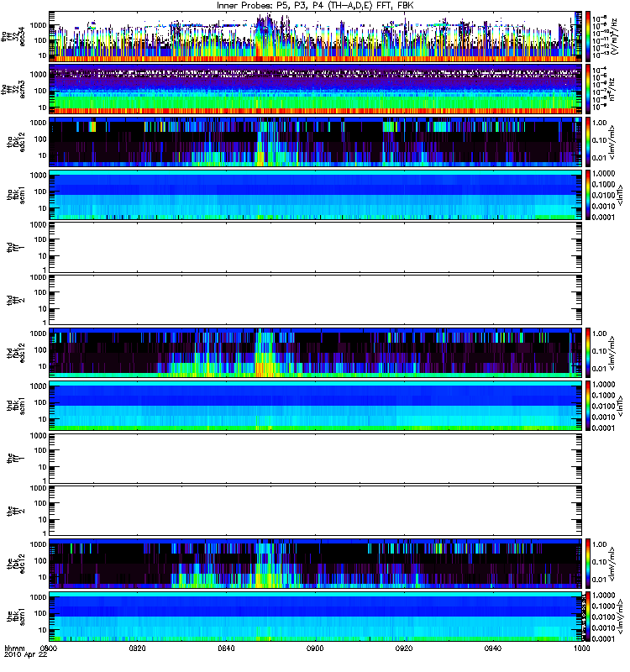Viewport: 630px width, 672px height.
Task: Click the the fbk scm1 color bar
Action: point(588,617)
